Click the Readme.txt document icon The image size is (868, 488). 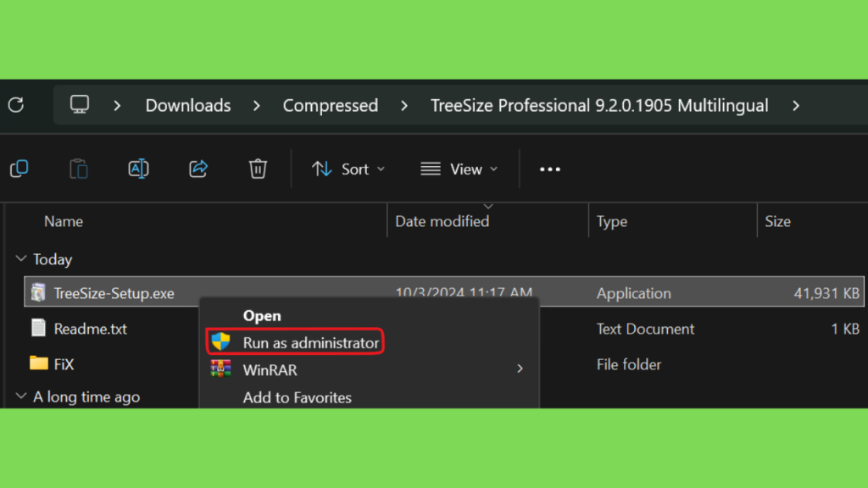coord(38,328)
